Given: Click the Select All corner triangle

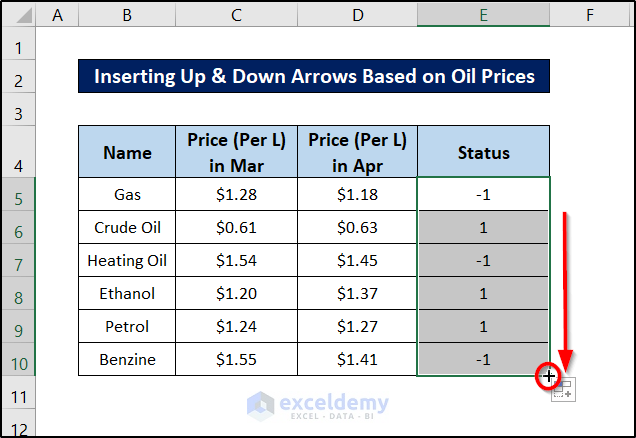Looking at the screenshot, I should pyautogui.click(x=24, y=15).
